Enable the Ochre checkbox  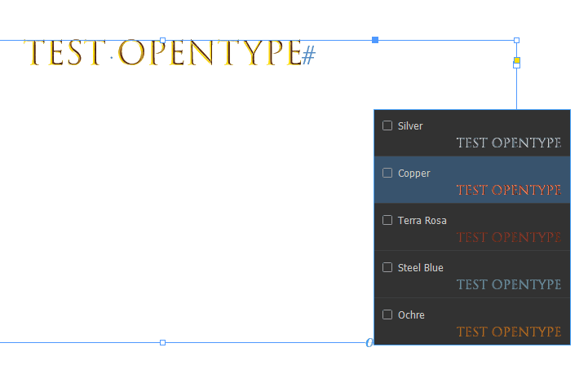[387, 314]
